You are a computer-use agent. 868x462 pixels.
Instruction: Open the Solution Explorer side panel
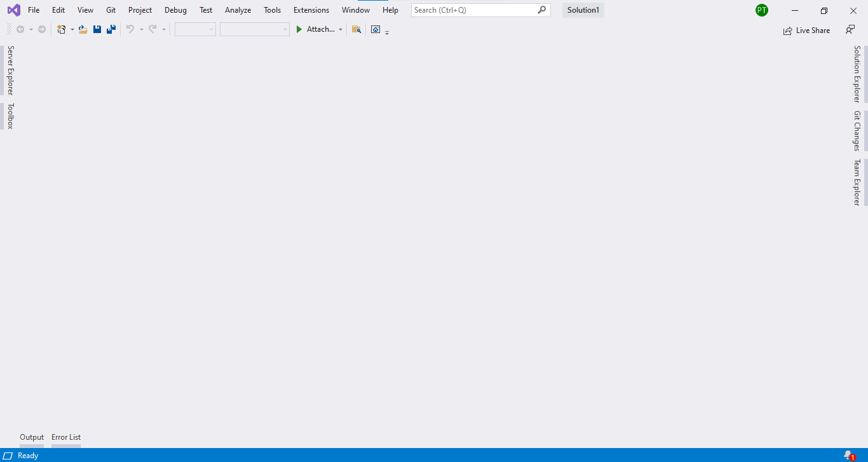857,72
